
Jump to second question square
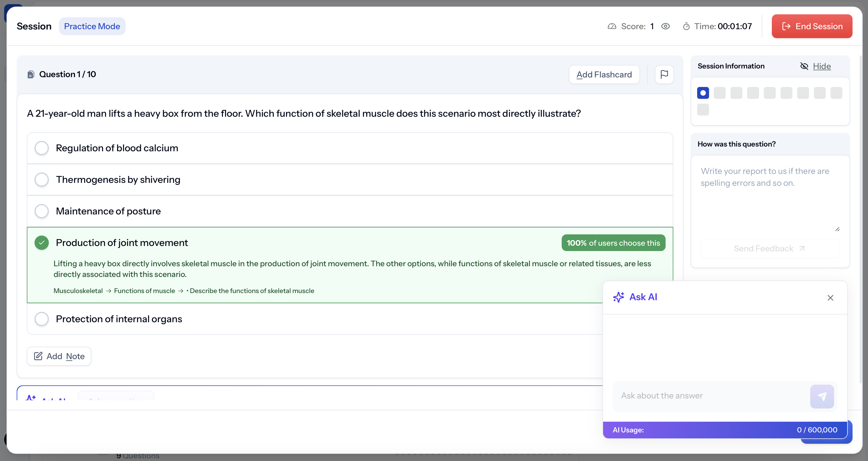[x=719, y=93]
